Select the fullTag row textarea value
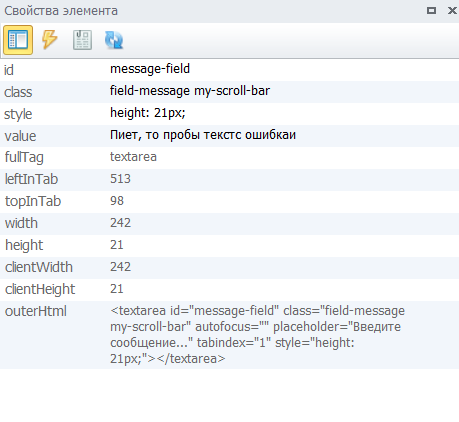This screenshot has width=459, height=422. tap(133, 157)
